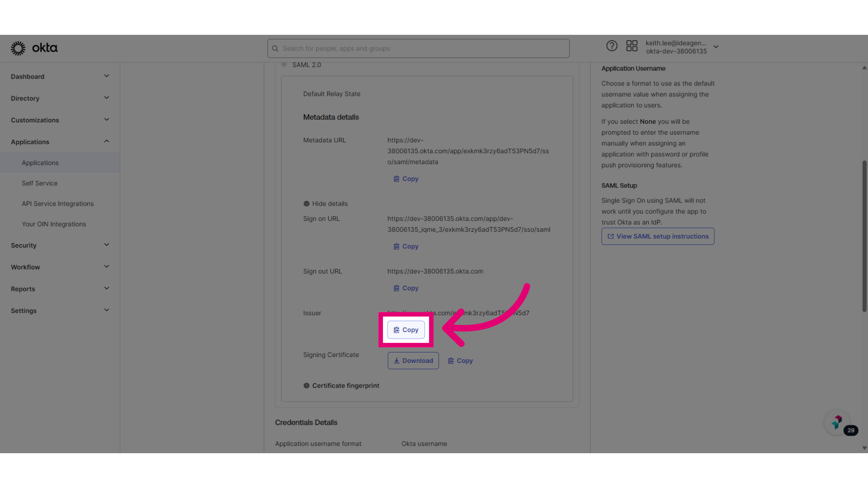This screenshot has width=868, height=488.
Task: Open the floating guide widget icon
Action: point(837,422)
